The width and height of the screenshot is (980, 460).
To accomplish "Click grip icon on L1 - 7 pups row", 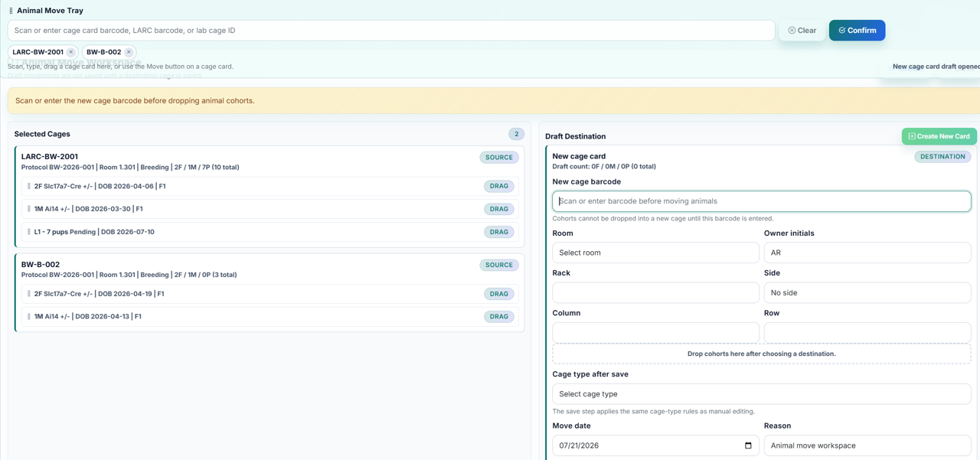I will (29, 232).
